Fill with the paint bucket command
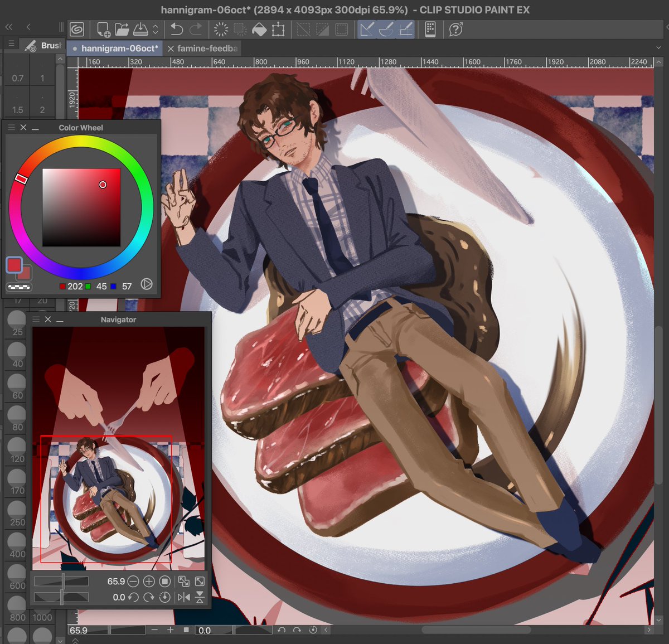Image resolution: width=669 pixels, height=644 pixels. tap(259, 29)
